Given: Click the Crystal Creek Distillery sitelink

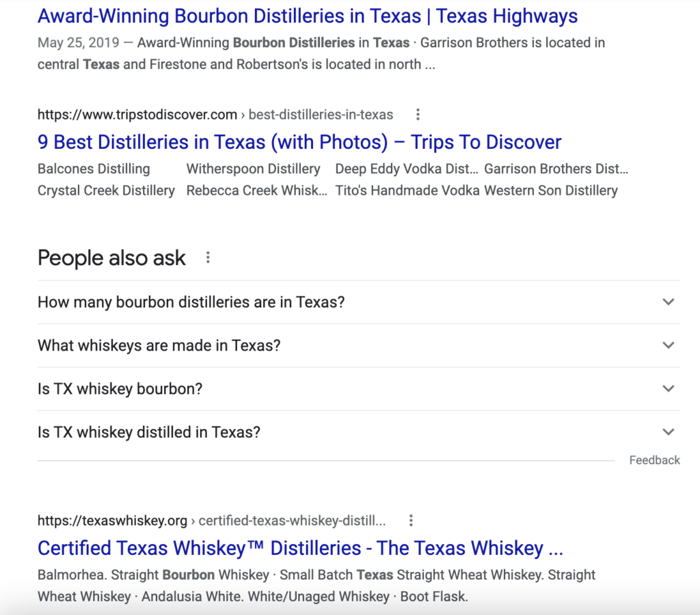Looking at the screenshot, I should click(106, 191).
